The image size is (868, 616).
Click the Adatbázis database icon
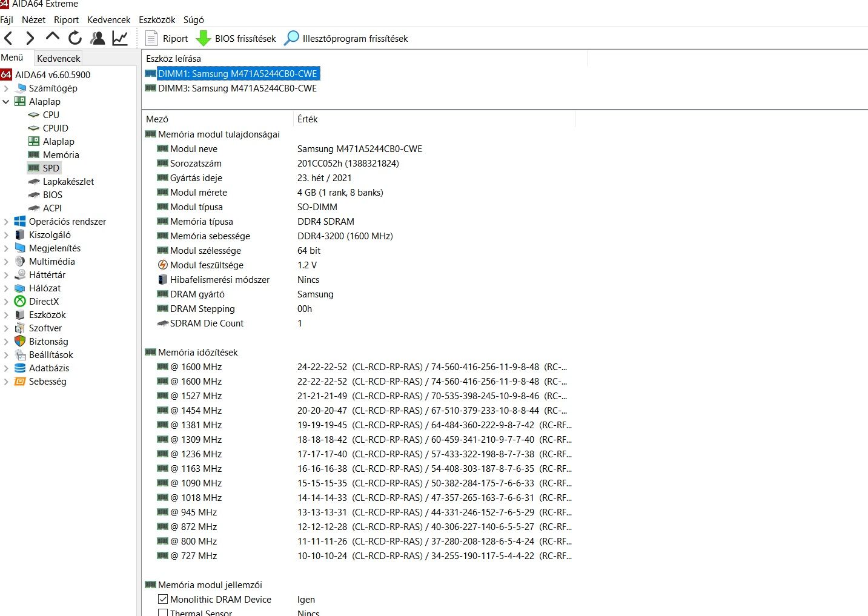pyautogui.click(x=20, y=368)
